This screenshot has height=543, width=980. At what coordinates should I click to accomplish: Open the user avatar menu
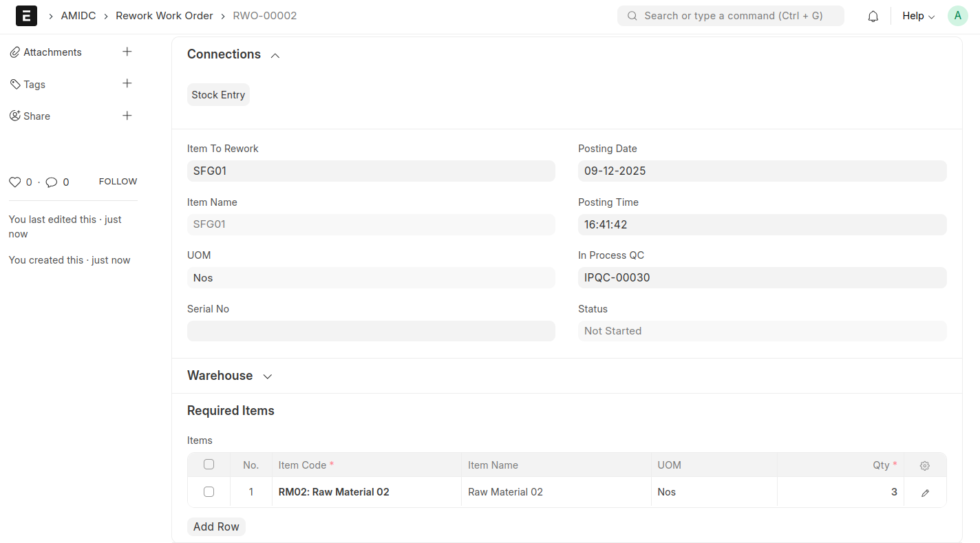point(957,16)
